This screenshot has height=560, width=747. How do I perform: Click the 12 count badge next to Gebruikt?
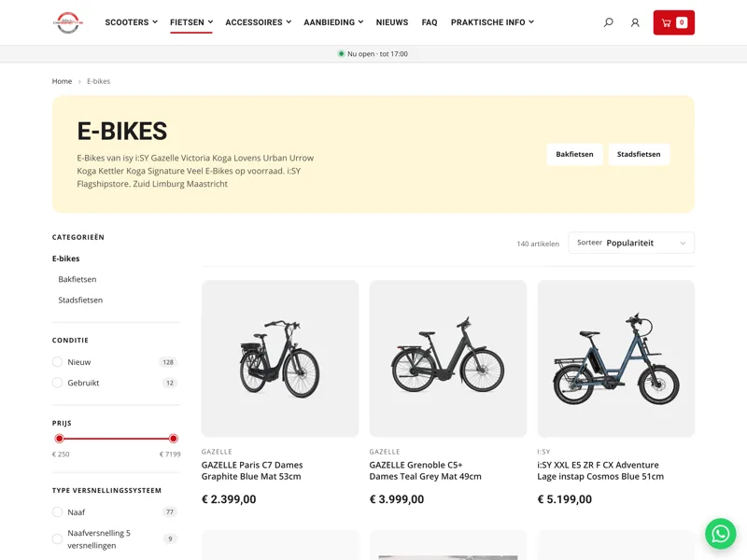pyautogui.click(x=170, y=383)
